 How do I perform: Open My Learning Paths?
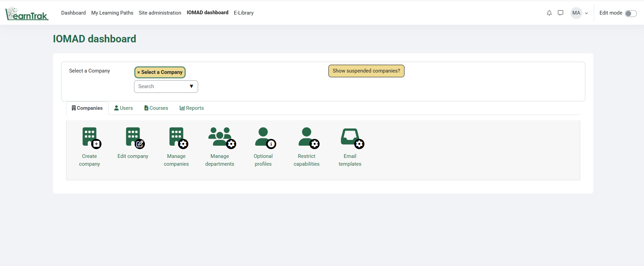[x=112, y=13]
